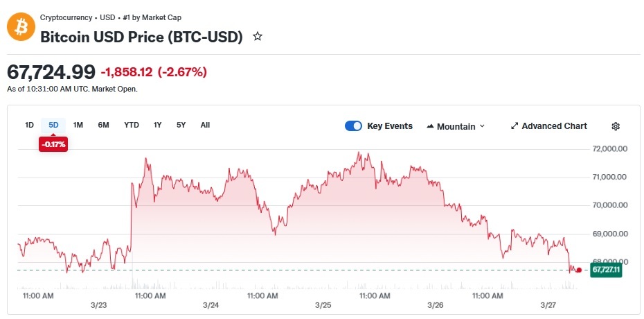Switch chart to 6M range
The width and height of the screenshot is (644, 319).
(x=103, y=125)
